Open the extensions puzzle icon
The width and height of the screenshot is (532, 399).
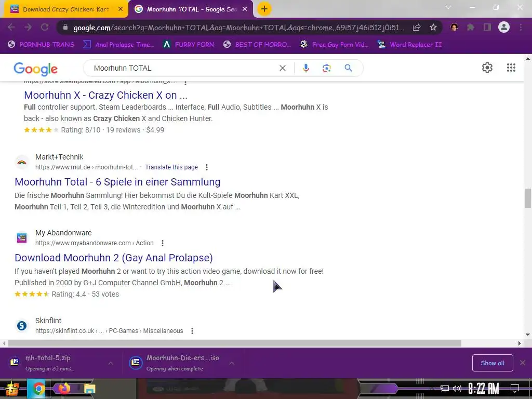click(471, 27)
